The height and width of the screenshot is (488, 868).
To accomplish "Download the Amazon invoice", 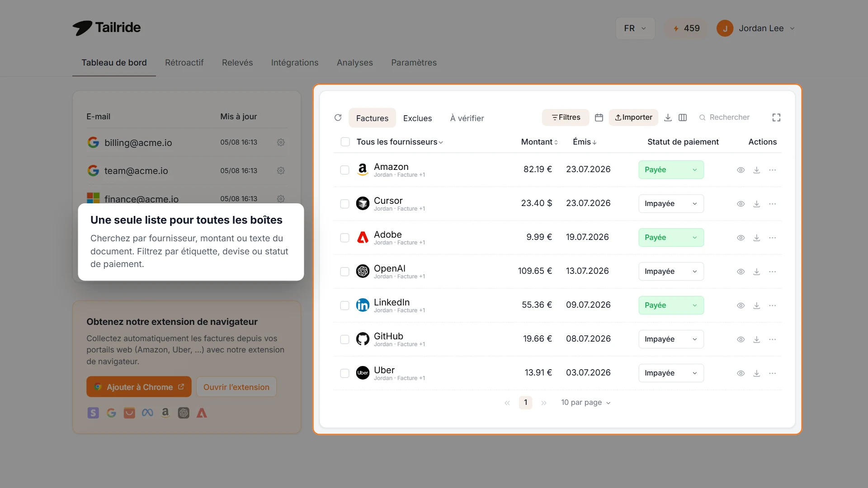I will tap(756, 170).
